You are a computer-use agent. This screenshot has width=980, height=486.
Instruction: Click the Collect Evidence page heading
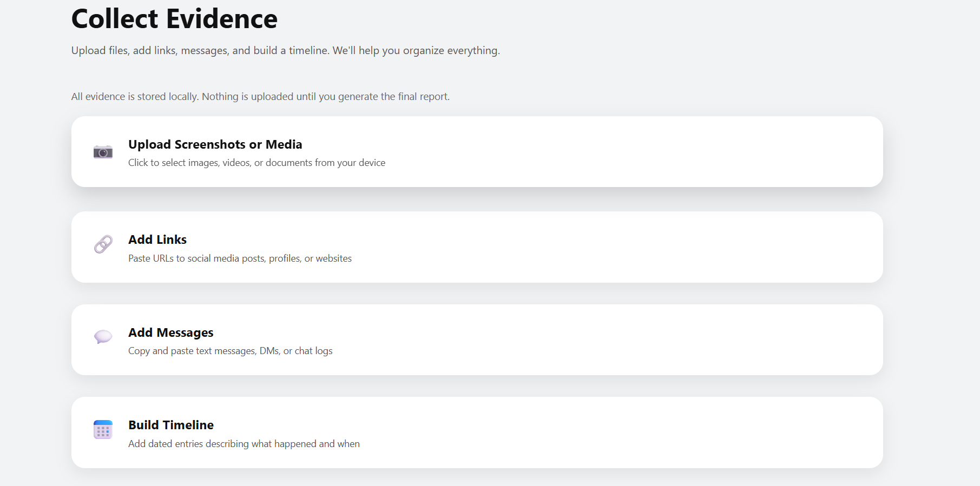click(174, 19)
